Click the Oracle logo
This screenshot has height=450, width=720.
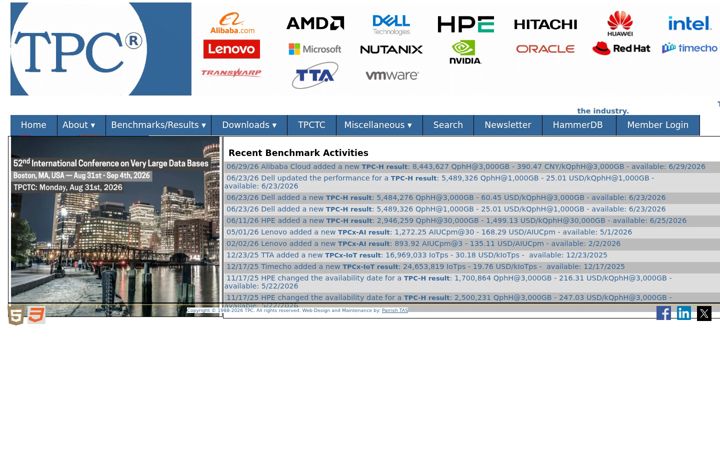pos(545,49)
